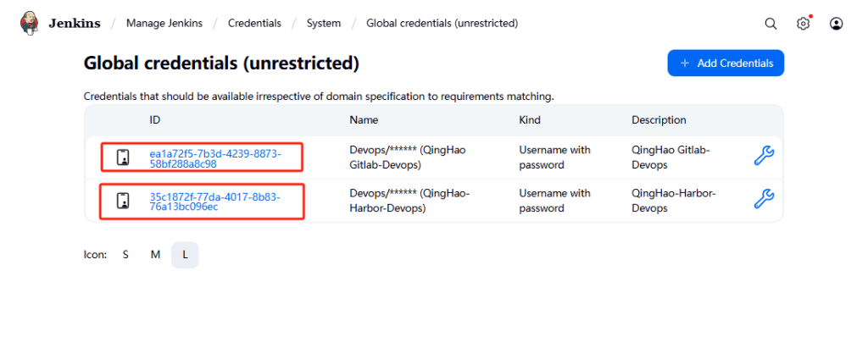Click wrench icon for QingHao Gitlab-Devops credential

click(764, 156)
